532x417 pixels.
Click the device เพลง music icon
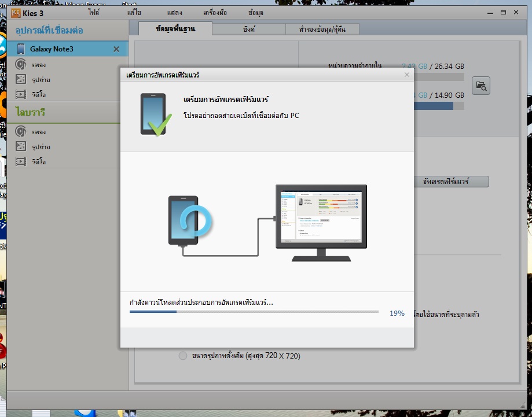21,64
